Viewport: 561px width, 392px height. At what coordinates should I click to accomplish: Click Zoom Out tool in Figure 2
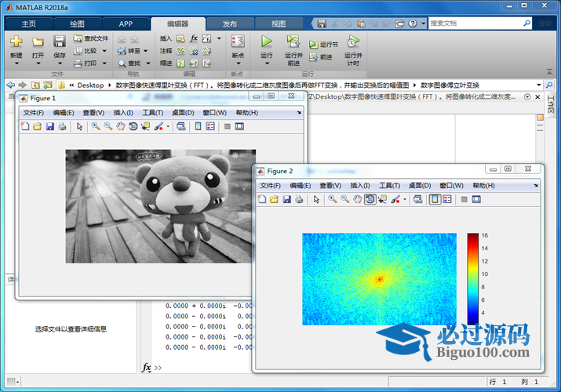point(344,199)
